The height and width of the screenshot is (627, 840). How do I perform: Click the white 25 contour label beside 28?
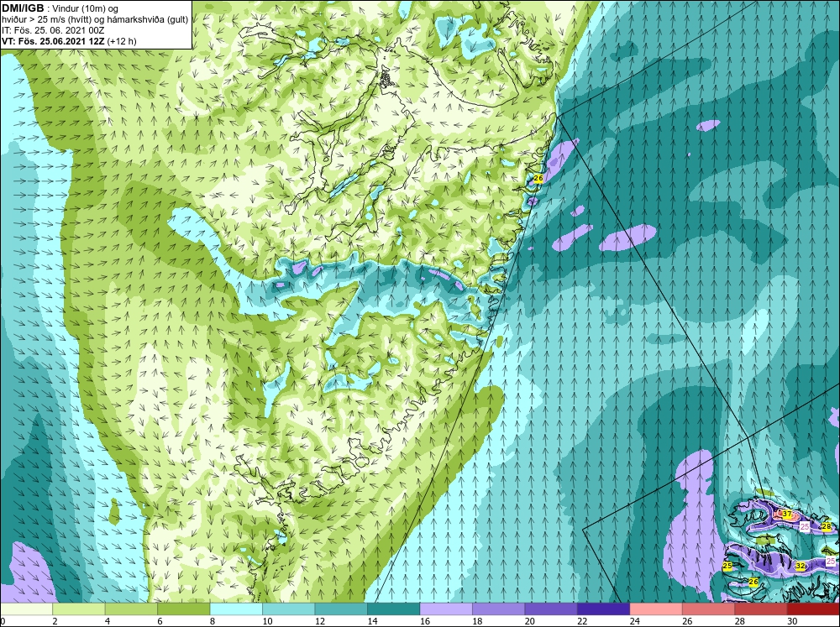pos(805,527)
